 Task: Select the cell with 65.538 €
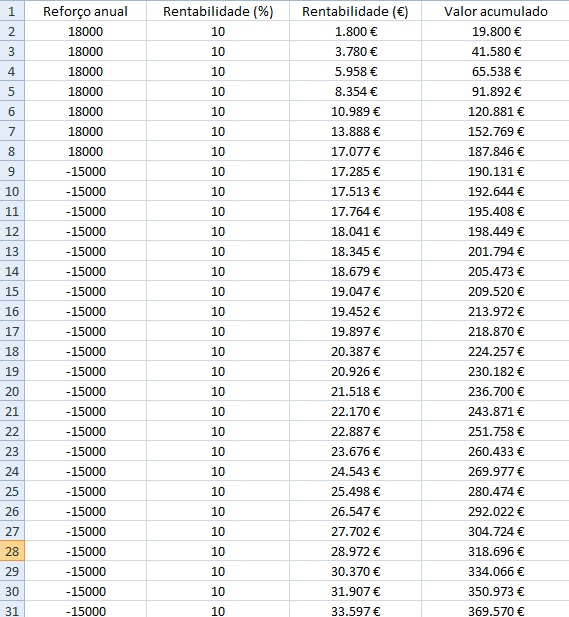point(495,71)
